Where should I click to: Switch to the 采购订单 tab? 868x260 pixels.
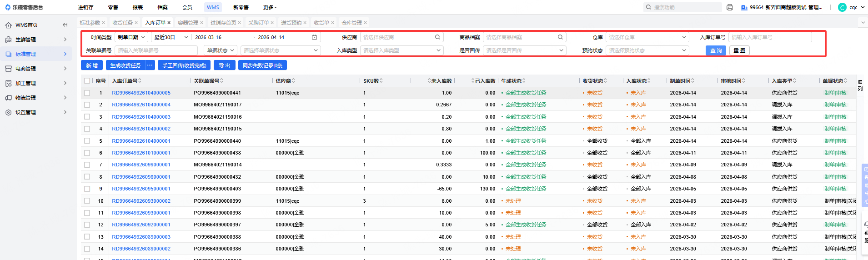point(258,23)
